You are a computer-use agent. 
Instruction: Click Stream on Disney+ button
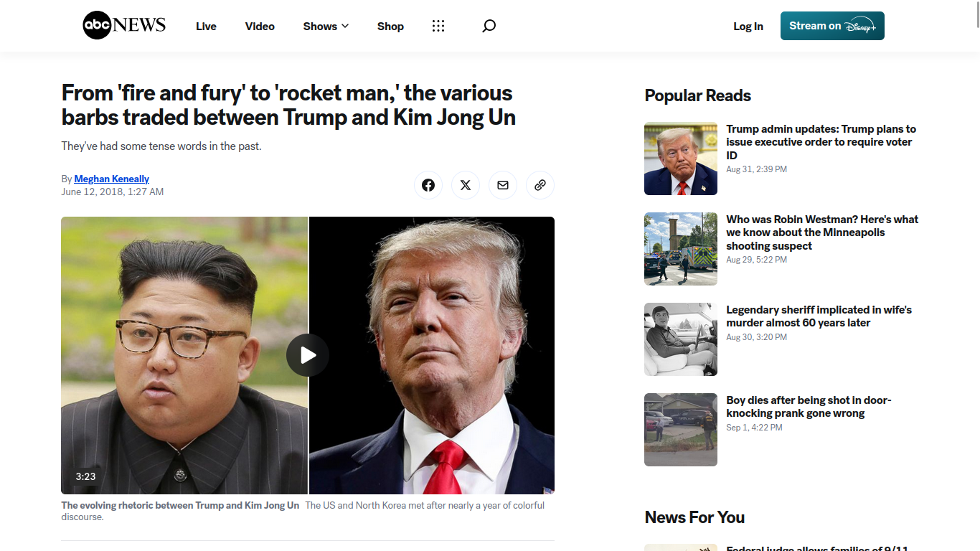tap(832, 26)
